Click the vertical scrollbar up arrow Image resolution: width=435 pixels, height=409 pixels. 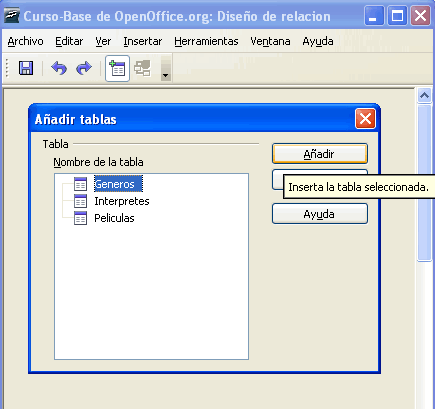click(x=424, y=96)
